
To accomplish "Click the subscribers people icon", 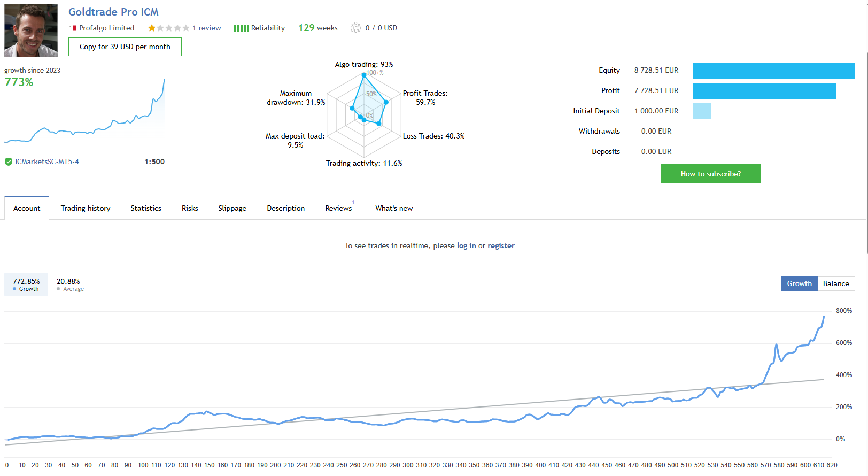I will point(355,28).
